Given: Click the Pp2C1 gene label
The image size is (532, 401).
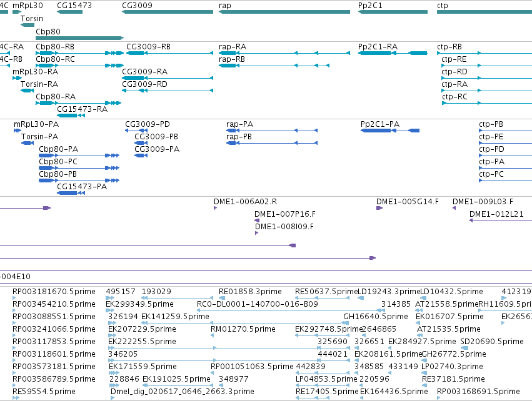Looking at the screenshot, I should coord(370,6).
